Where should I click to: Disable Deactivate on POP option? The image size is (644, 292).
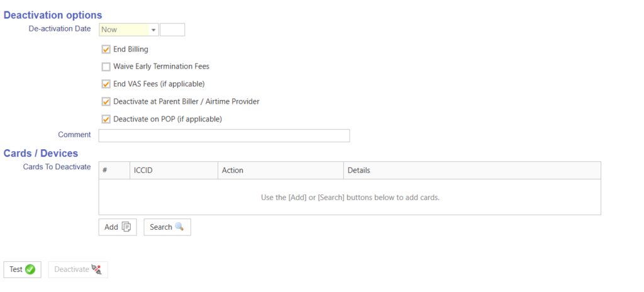106,119
